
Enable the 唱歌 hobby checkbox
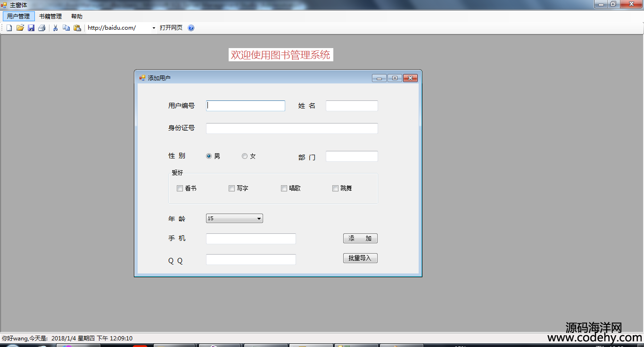284,189
